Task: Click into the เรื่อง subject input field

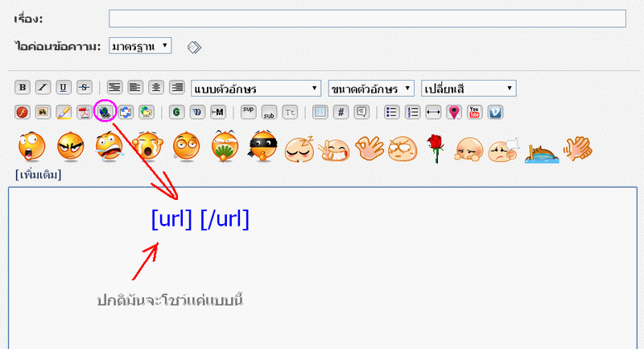Action: [x=367, y=19]
